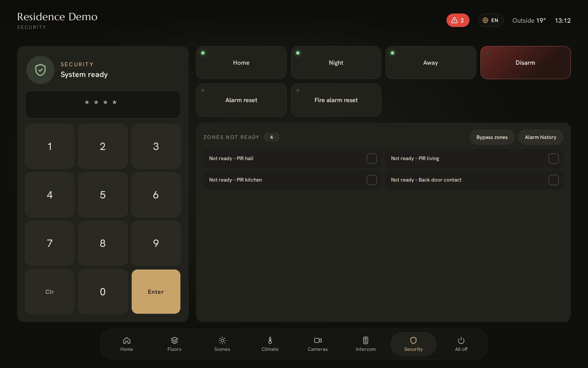The image size is (588, 368).
Task: Open the alerts warning badge showing 2
Action: pyautogui.click(x=458, y=20)
